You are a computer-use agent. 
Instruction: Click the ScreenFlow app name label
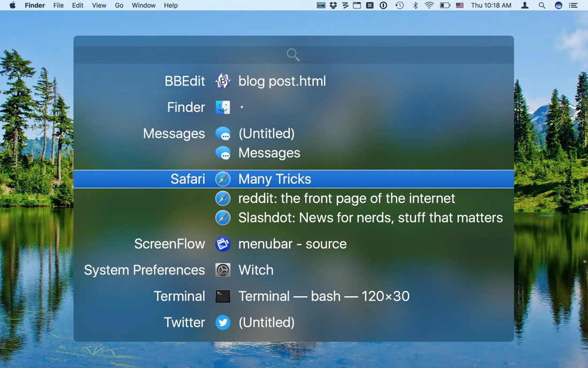[x=169, y=244]
